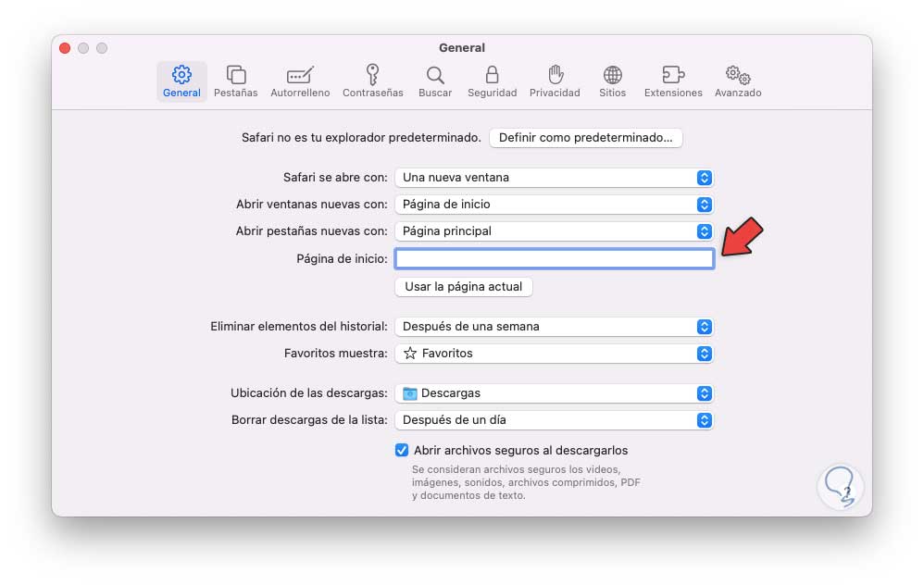Go to the Buscar preferences
924x585 pixels.
(x=435, y=81)
